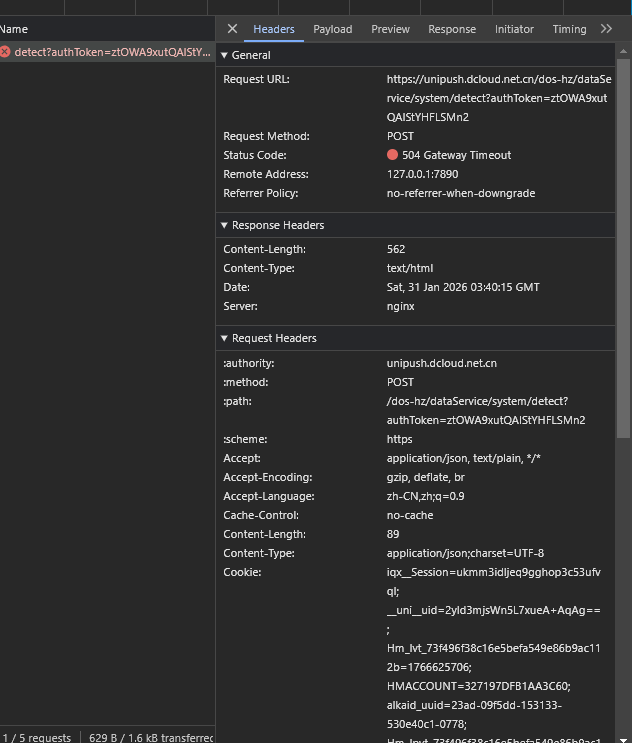Open the Initiator tab
This screenshot has height=743, width=632.
[x=514, y=29]
